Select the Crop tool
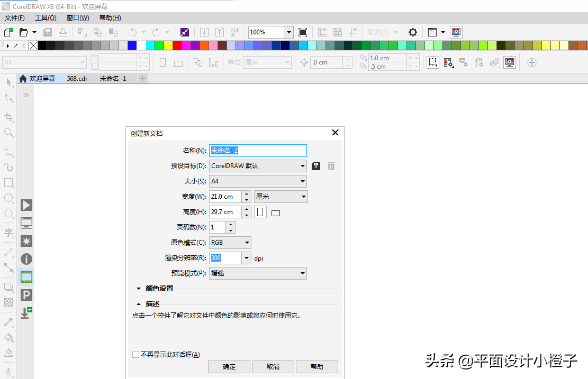Image resolution: width=588 pixels, height=379 pixels. click(x=8, y=117)
